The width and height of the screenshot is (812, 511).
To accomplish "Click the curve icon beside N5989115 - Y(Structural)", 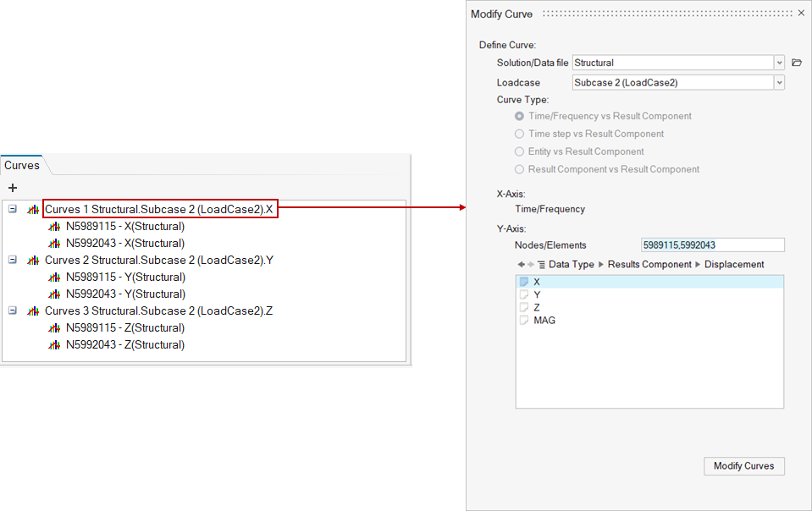I will [x=55, y=277].
